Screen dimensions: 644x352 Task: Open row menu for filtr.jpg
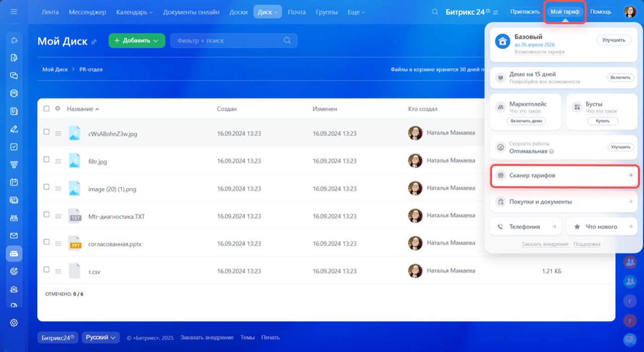pos(58,161)
